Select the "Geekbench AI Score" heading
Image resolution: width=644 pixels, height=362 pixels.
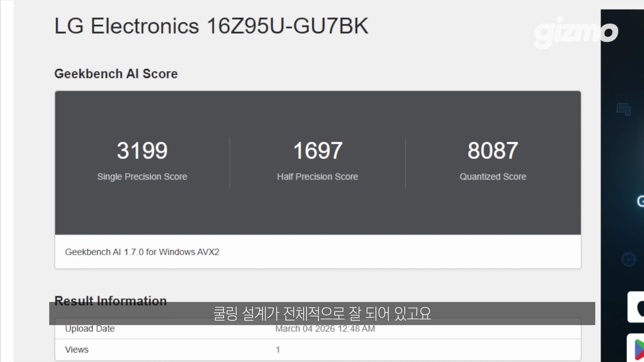pyautogui.click(x=116, y=74)
